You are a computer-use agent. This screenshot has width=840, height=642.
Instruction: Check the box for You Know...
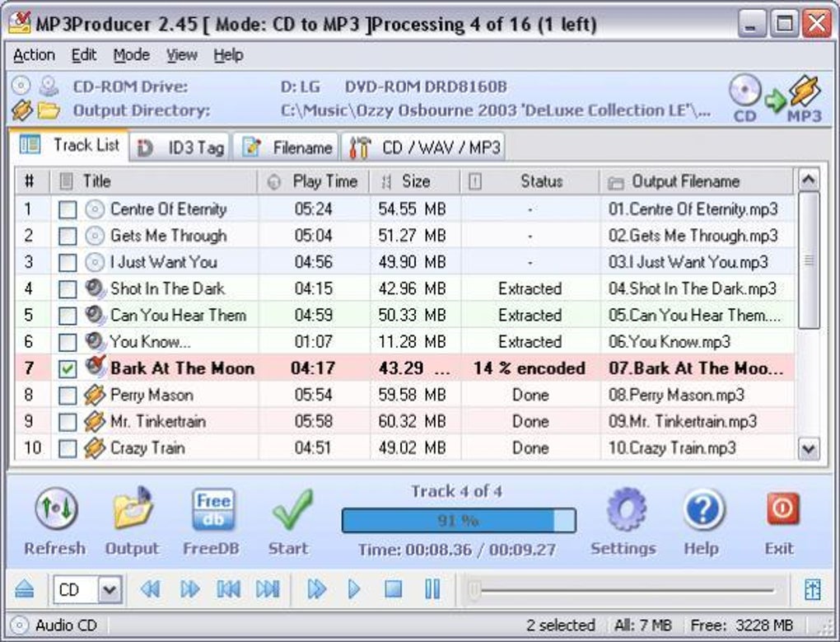(68, 342)
